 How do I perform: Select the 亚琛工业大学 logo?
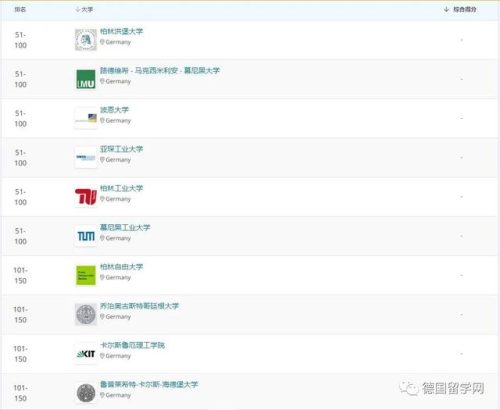(86, 157)
